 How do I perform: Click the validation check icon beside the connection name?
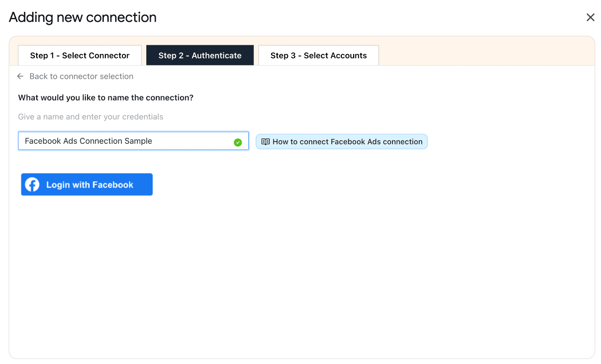pos(238,143)
